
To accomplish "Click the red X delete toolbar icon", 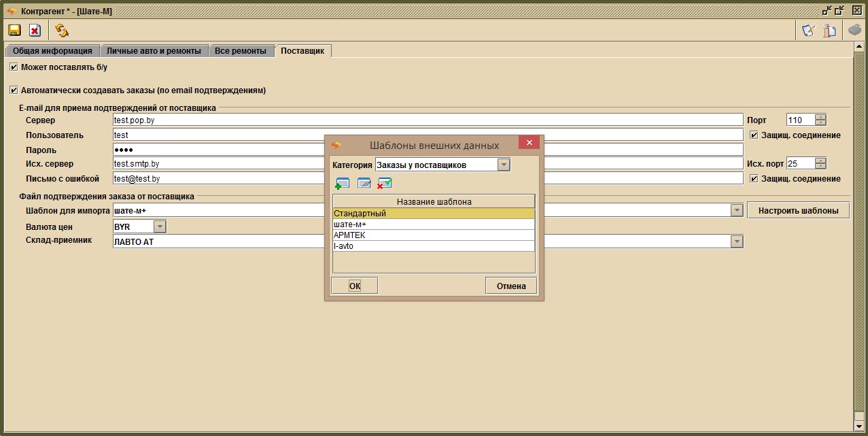I will pyautogui.click(x=35, y=30).
